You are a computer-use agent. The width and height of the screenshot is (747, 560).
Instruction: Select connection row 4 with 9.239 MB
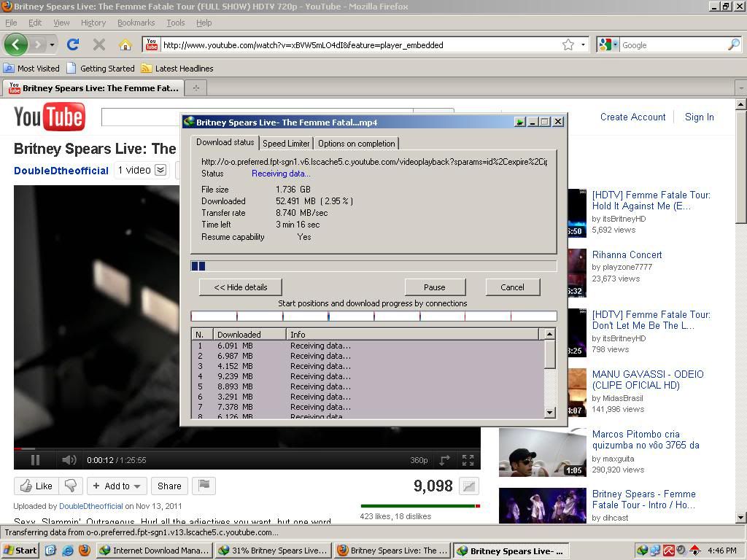367,376
